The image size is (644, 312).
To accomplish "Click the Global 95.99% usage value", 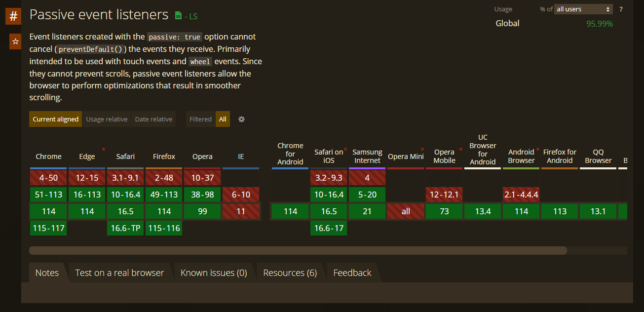I will point(600,24).
